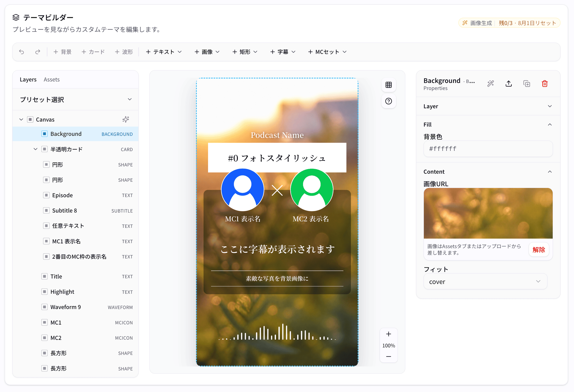Open the MCセット add menu
Viewport: 574px width, 392px height.
click(327, 52)
